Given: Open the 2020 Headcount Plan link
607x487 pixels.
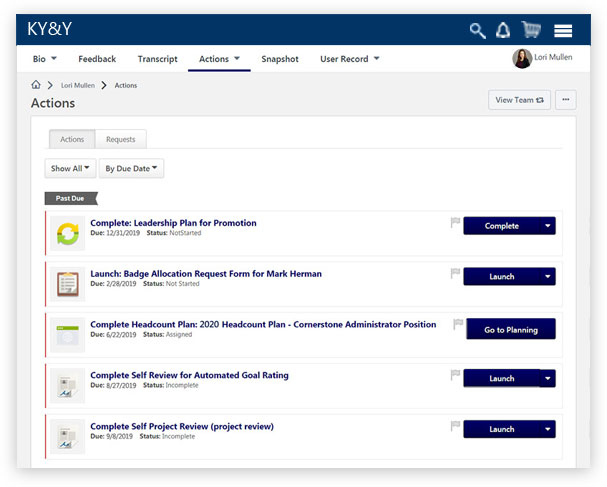Looking at the screenshot, I should click(263, 324).
